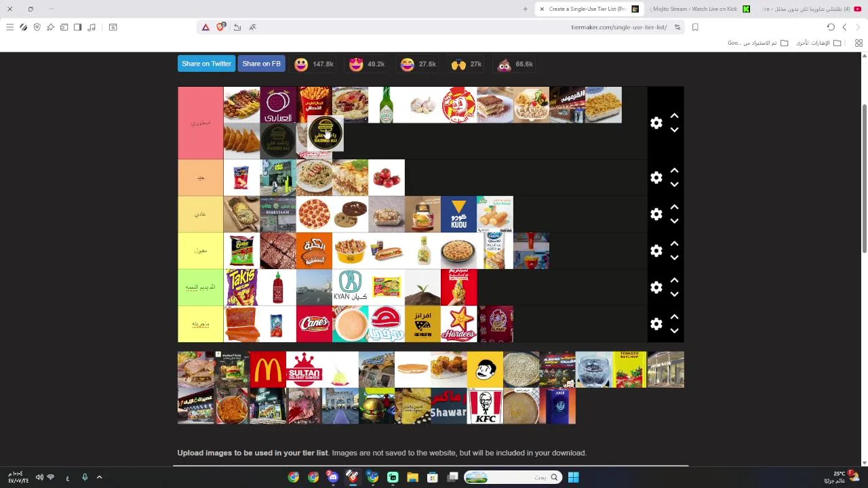The height and width of the screenshot is (488, 868).
Task: Click the KYAN logo image
Action: click(350, 287)
